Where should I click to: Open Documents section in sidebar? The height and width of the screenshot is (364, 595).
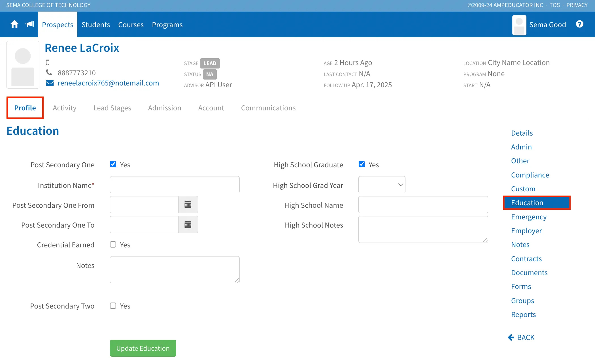point(529,273)
